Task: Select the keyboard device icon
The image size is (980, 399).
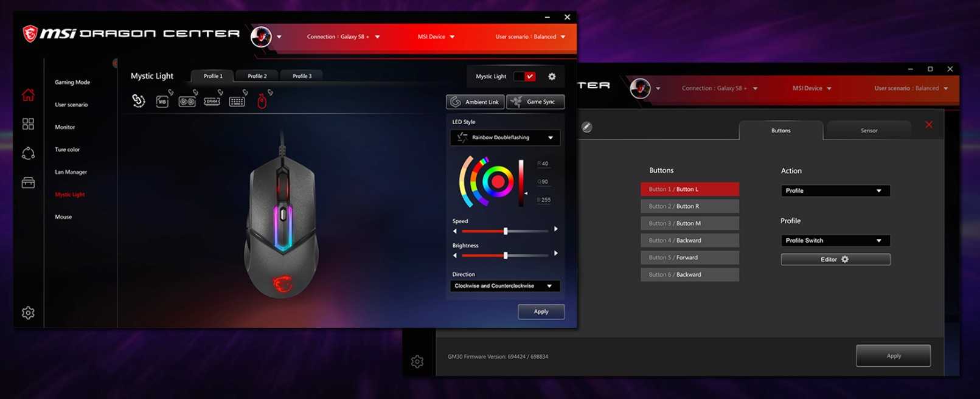Action: point(237,102)
